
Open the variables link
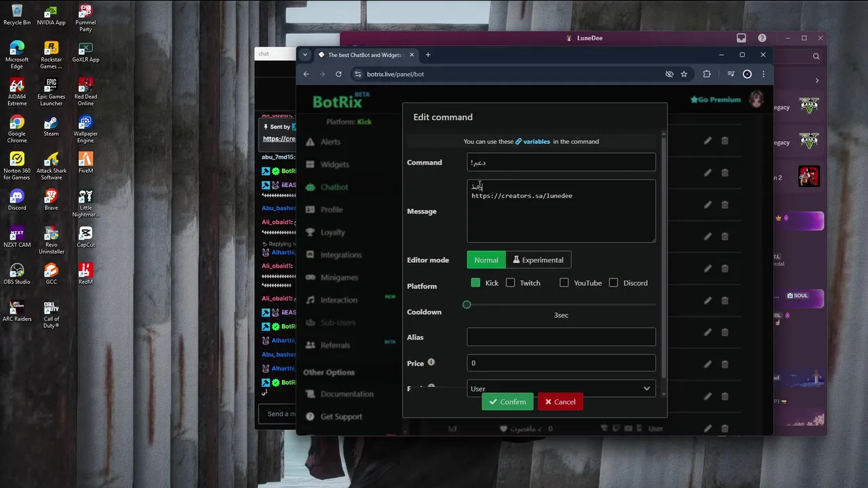click(533, 142)
